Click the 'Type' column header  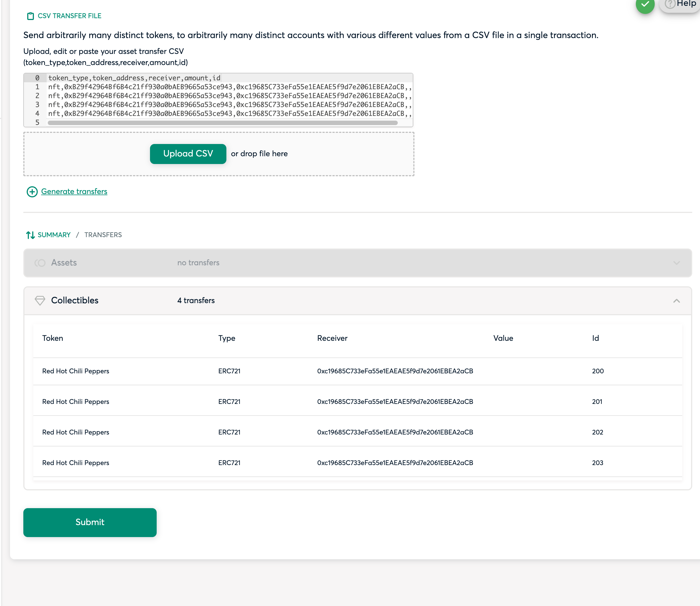(227, 338)
